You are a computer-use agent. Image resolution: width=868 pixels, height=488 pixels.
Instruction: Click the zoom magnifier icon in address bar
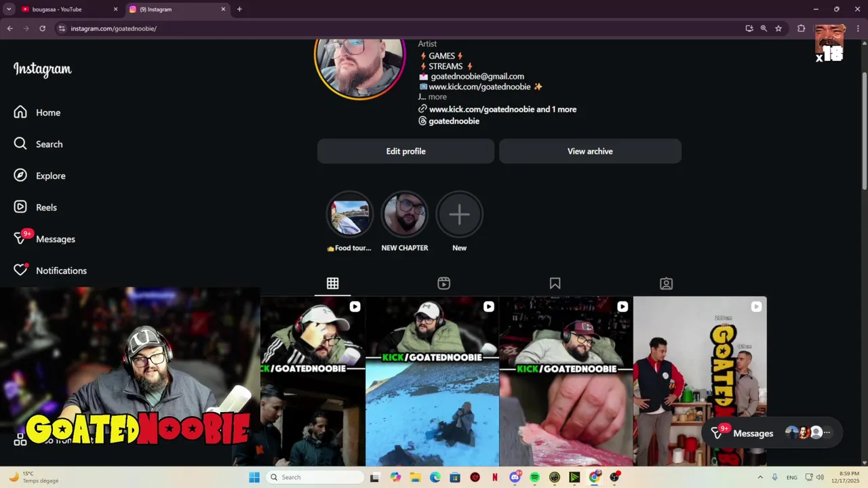pyautogui.click(x=764, y=28)
